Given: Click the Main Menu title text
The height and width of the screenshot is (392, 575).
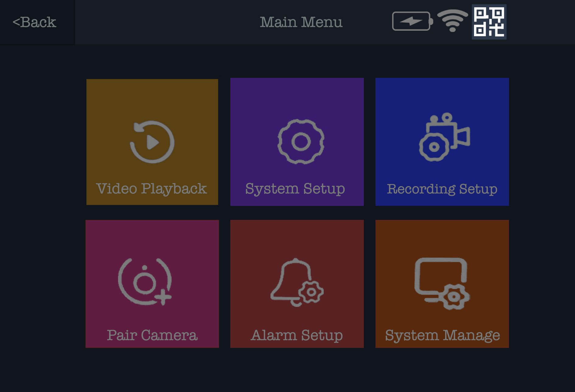Looking at the screenshot, I should [301, 22].
